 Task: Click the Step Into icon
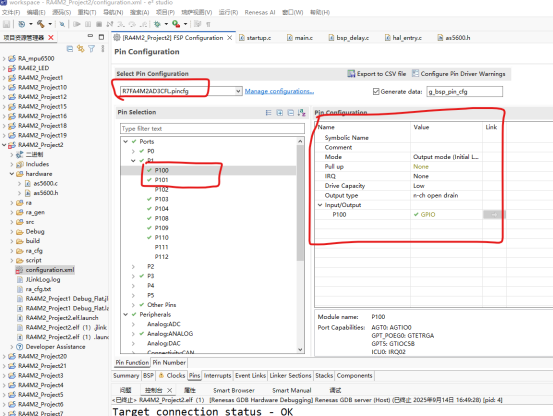(121, 24)
